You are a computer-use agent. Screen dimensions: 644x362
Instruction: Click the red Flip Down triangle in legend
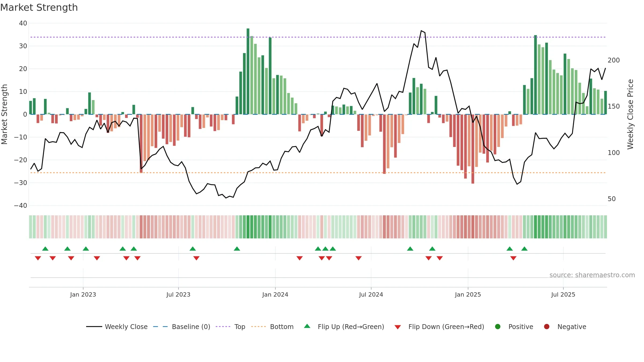398,327
